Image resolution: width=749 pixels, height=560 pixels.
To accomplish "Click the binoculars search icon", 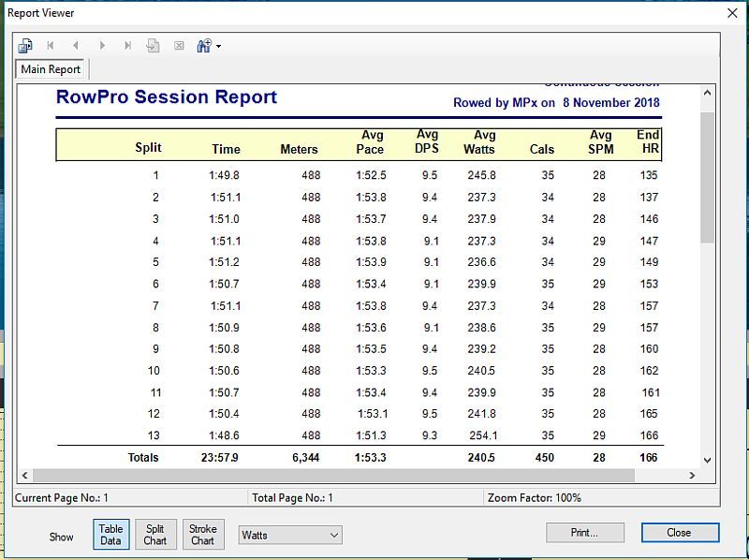I will [204, 46].
